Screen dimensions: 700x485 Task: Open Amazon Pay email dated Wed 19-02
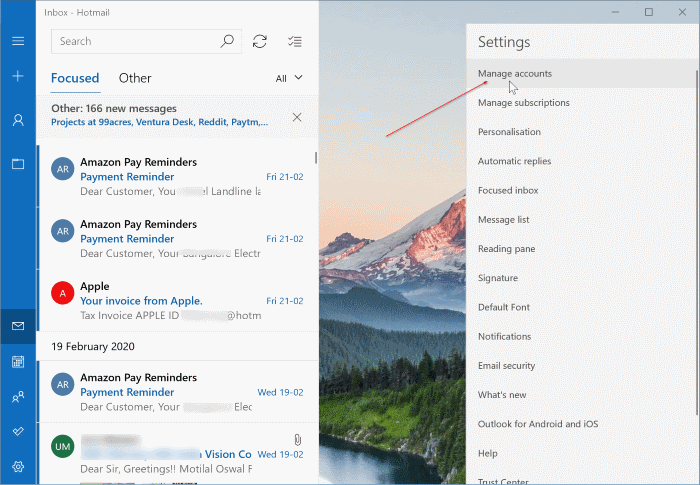click(x=179, y=392)
